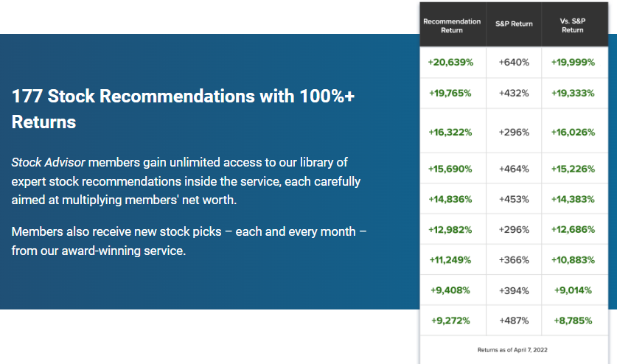Click the S&P Return column header

pos(514,24)
